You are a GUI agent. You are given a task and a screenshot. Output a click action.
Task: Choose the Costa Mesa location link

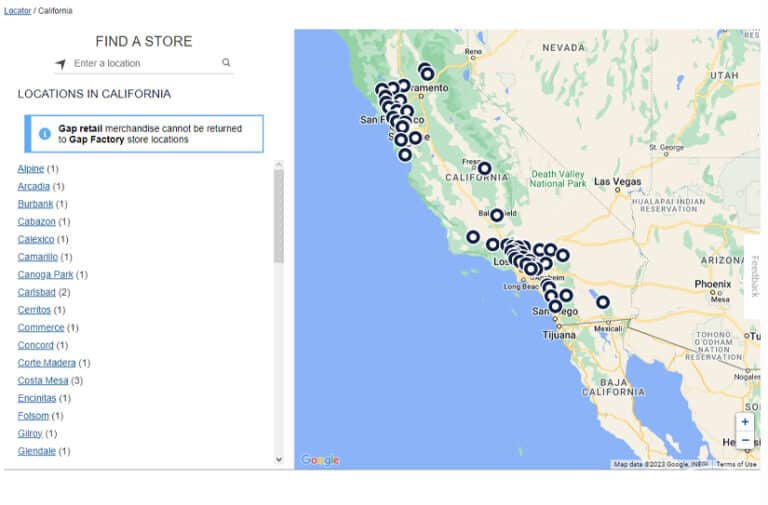point(42,381)
